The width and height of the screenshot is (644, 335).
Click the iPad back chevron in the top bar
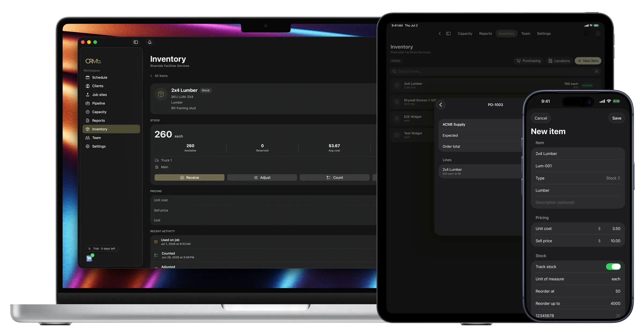coord(440,34)
